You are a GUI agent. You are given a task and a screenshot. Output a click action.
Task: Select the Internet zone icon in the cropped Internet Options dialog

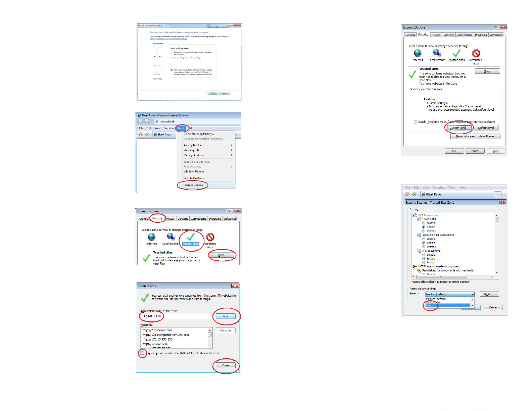pyautogui.click(x=151, y=237)
